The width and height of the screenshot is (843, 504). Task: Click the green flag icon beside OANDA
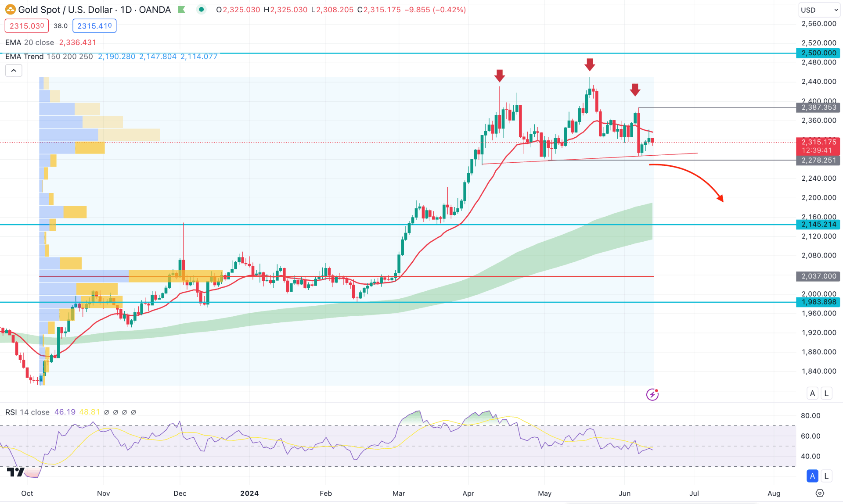(x=181, y=9)
